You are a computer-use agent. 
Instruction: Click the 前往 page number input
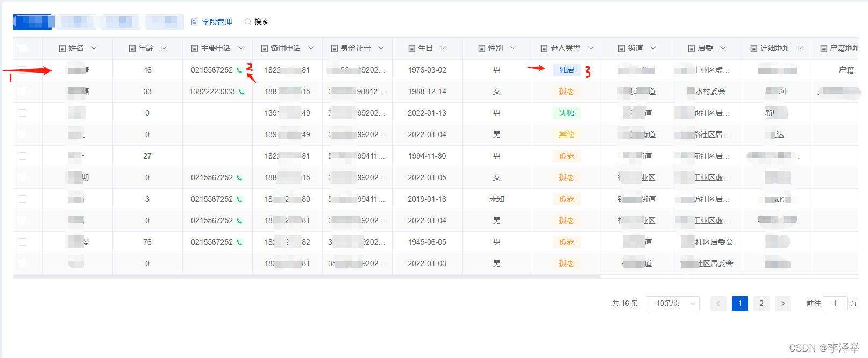click(835, 304)
